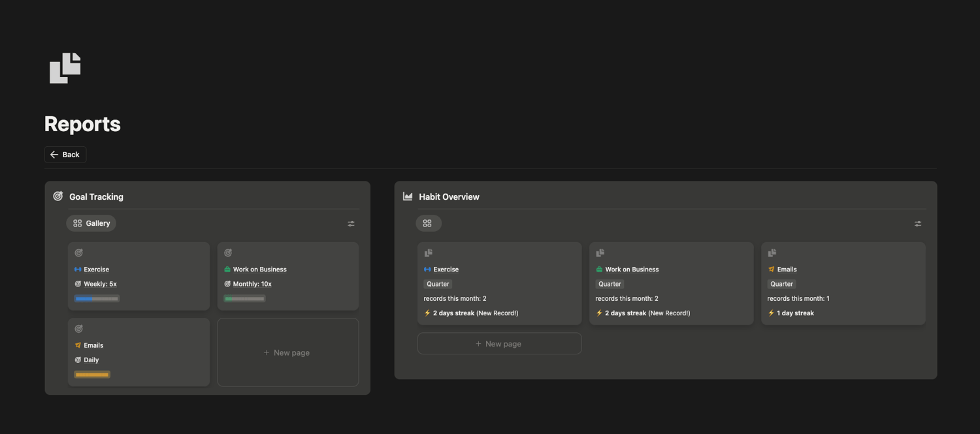Open Goal Tracking view settings sliders icon

(x=351, y=224)
